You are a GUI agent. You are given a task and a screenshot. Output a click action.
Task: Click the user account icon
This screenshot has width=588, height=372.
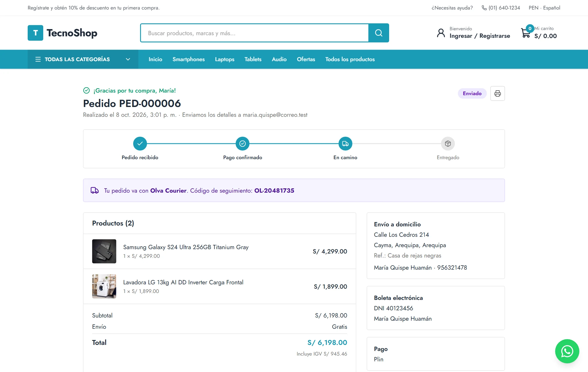(441, 33)
